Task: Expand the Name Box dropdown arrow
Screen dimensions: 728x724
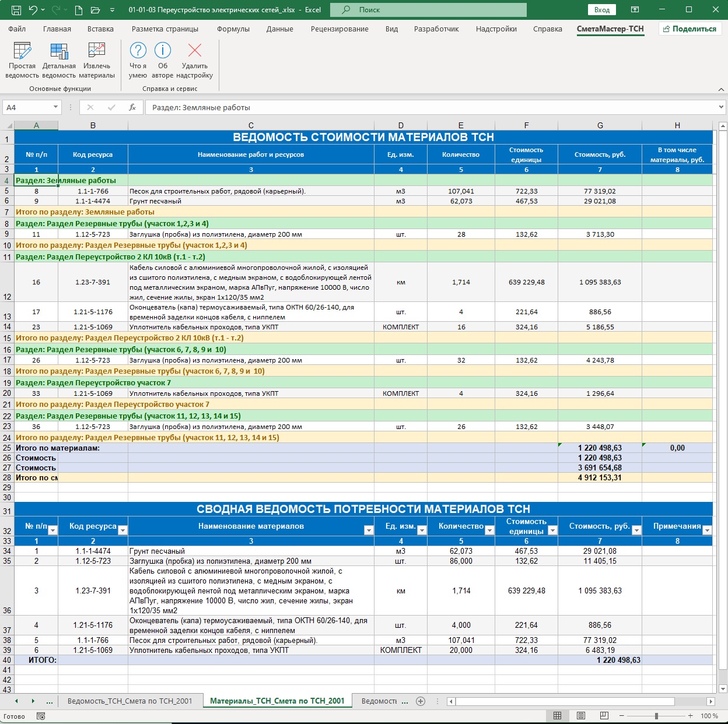Action: point(56,107)
